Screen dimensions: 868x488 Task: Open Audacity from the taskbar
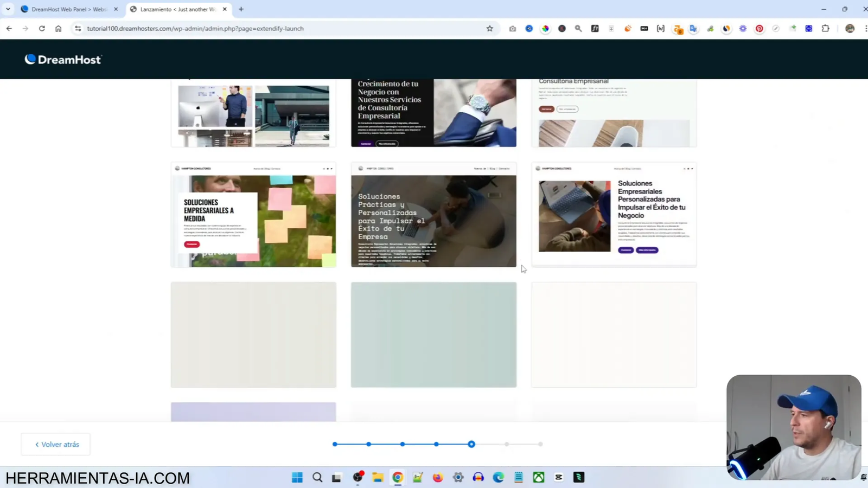(478, 477)
